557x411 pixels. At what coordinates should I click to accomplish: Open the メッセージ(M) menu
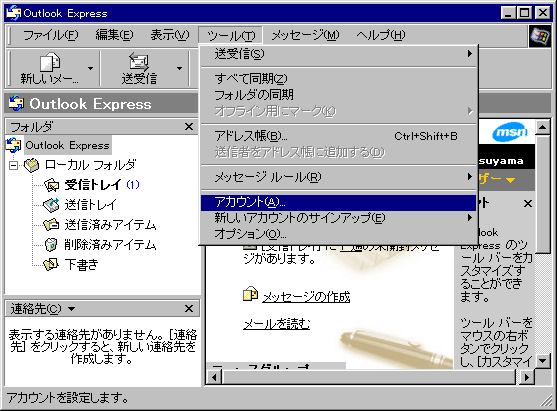[x=305, y=35]
